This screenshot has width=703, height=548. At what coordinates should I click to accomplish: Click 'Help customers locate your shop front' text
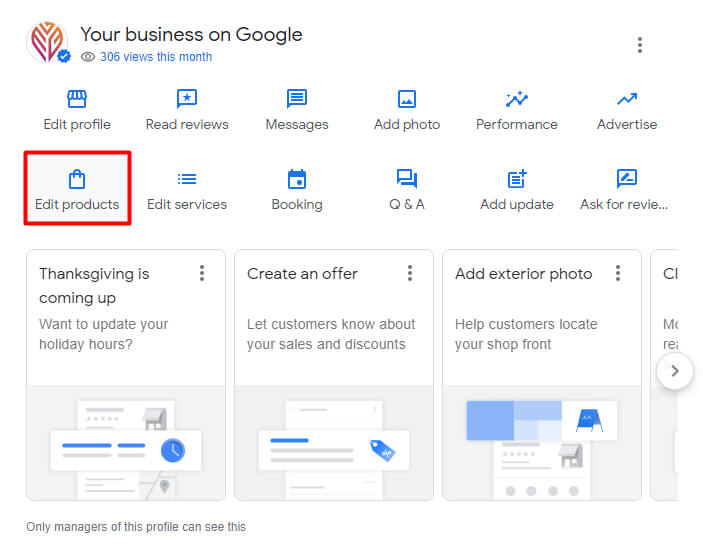(526, 334)
